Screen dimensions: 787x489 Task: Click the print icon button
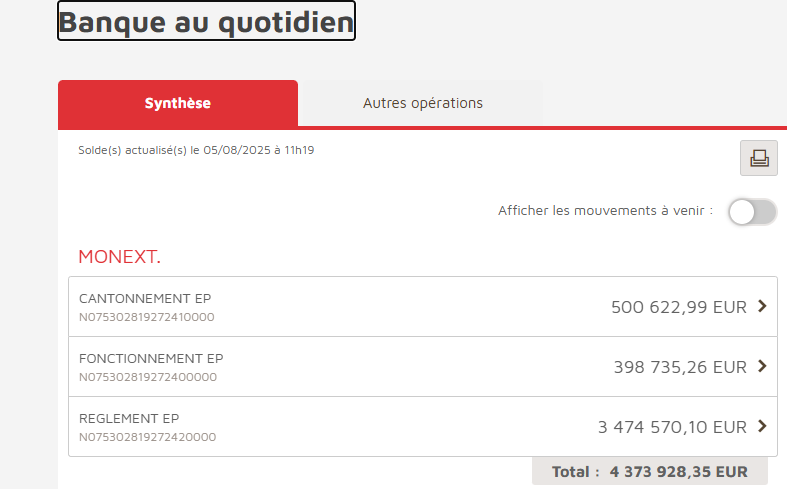[x=758, y=158]
